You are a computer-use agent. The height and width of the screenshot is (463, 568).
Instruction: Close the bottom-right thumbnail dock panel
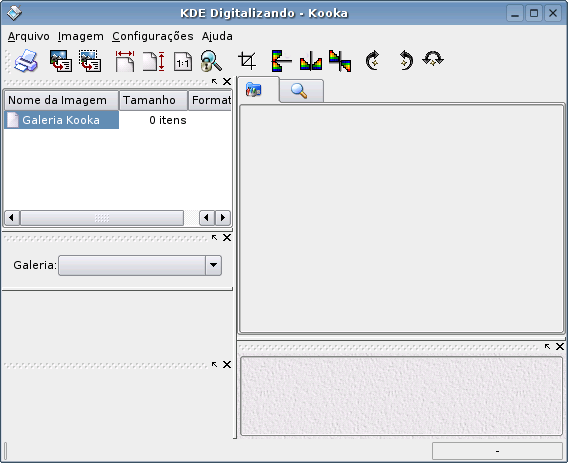pos(560,347)
